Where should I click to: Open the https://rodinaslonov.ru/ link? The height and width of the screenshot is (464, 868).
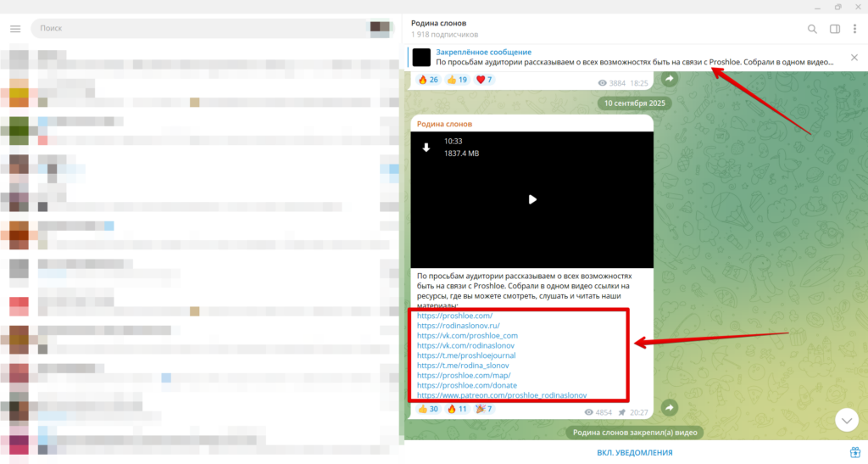click(x=459, y=326)
